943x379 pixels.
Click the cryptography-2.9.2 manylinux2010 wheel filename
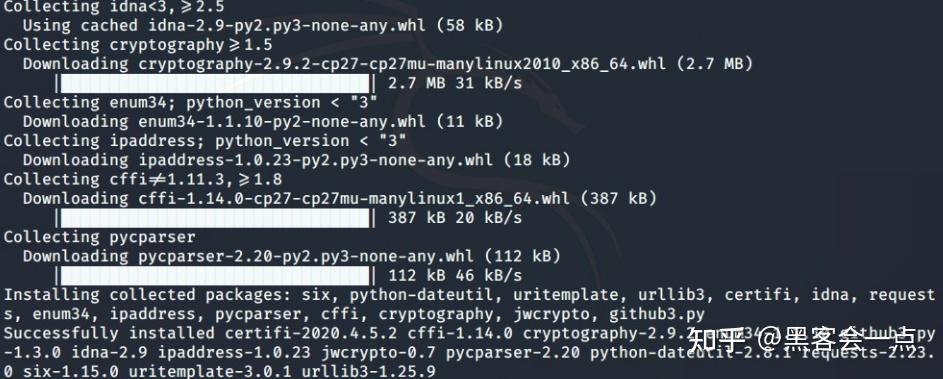(x=402, y=64)
